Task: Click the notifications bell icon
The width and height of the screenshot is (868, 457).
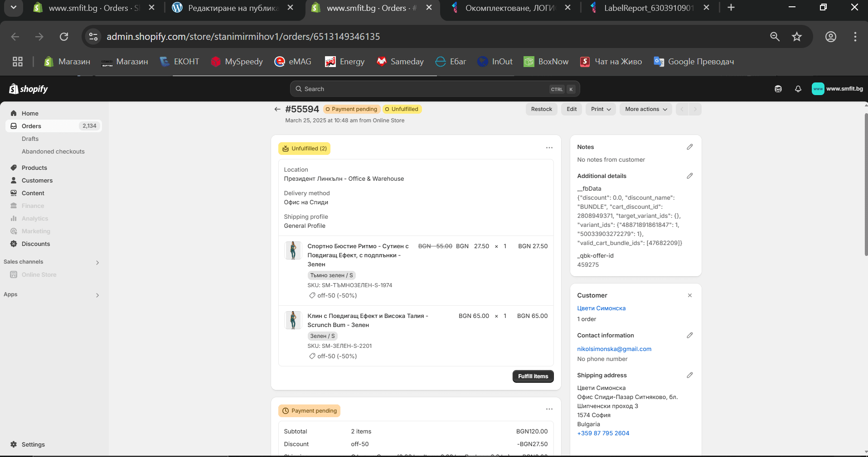Action: (798, 89)
